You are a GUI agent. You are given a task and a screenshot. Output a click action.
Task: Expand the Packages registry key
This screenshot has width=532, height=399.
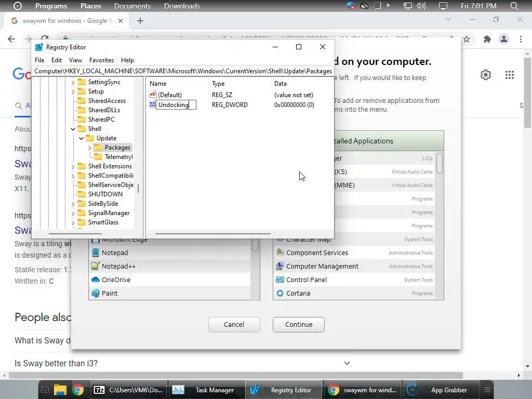[89, 148]
